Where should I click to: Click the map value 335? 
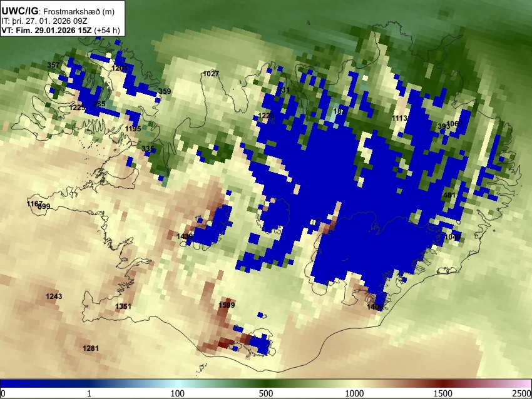click(x=148, y=148)
